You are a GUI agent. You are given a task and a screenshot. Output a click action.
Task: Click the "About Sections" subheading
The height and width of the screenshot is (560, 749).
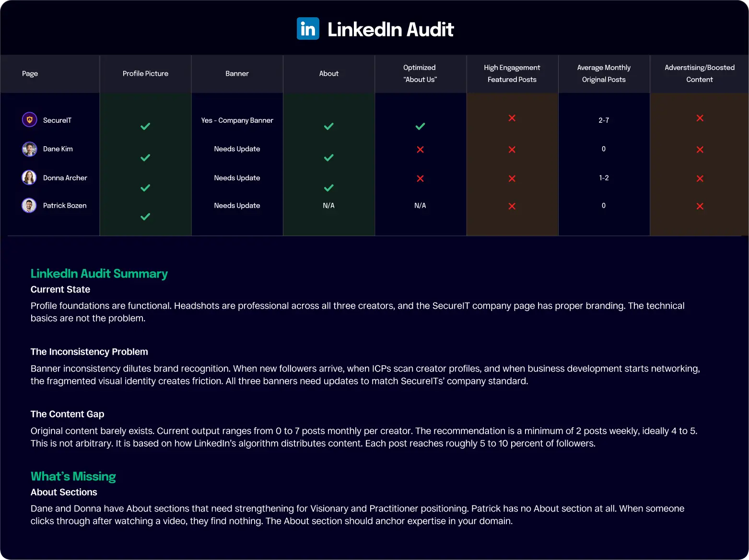tap(64, 492)
